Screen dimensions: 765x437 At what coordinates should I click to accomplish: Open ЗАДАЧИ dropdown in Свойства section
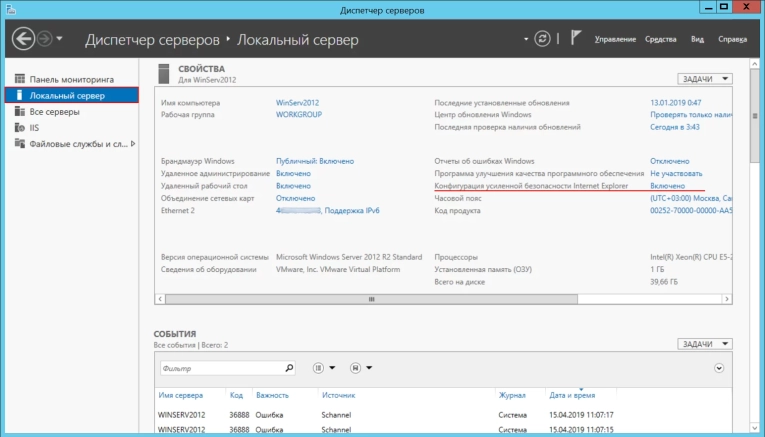[705, 78]
